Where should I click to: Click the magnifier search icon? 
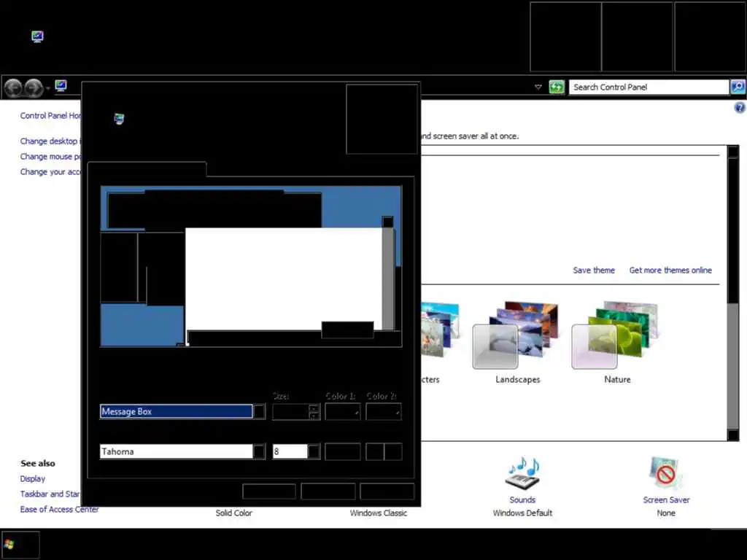(x=738, y=87)
